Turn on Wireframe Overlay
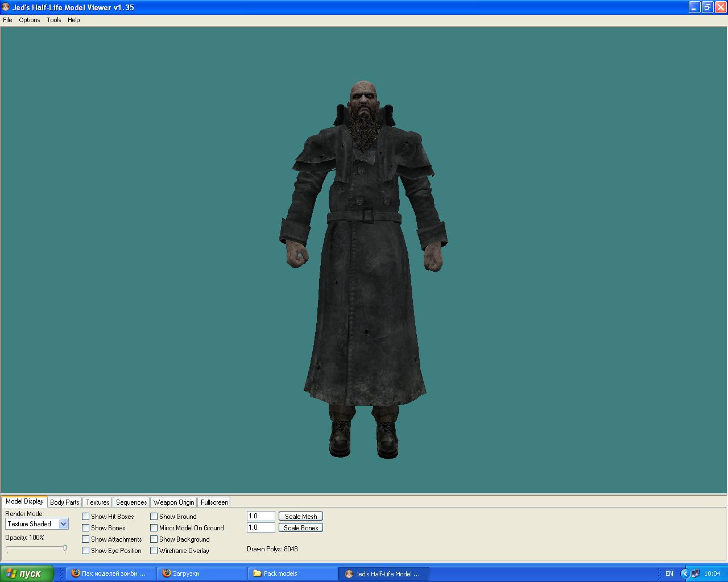 coord(154,551)
